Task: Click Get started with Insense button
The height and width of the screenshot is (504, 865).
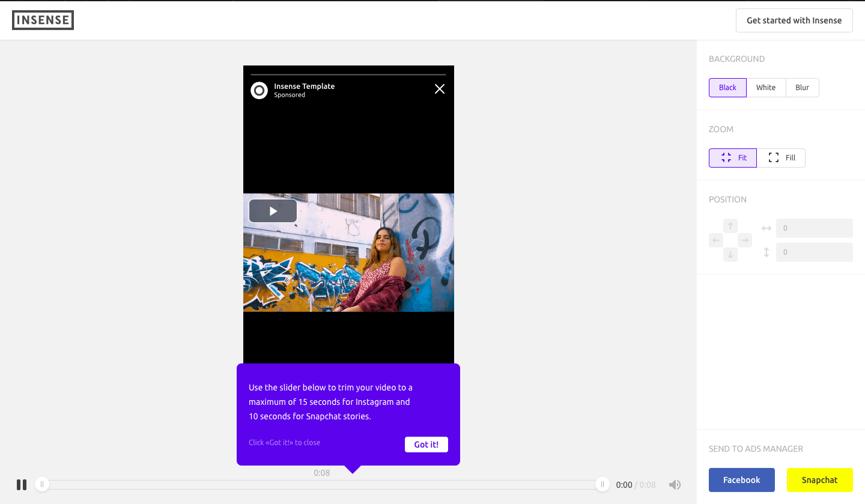Action: coord(794,20)
